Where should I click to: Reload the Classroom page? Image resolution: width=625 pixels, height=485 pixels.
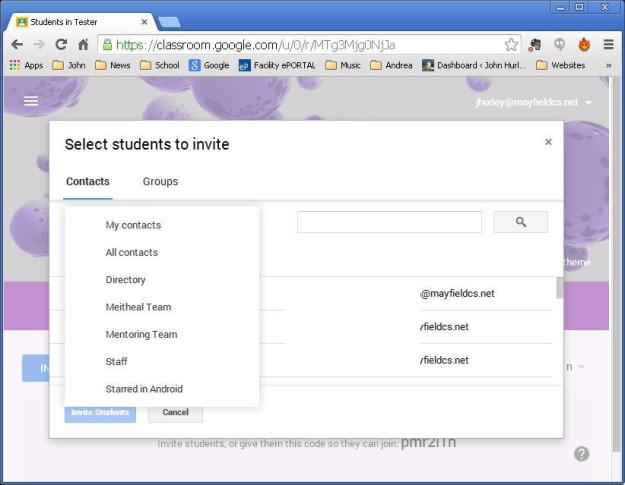61,44
